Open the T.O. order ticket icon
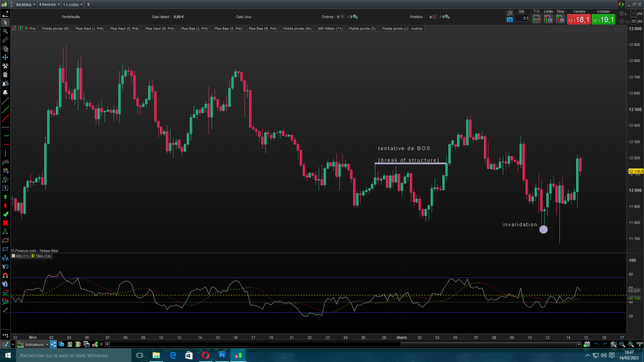The height and width of the screenshot is (362, 644). pyautogui.click(x=536, y=19)
